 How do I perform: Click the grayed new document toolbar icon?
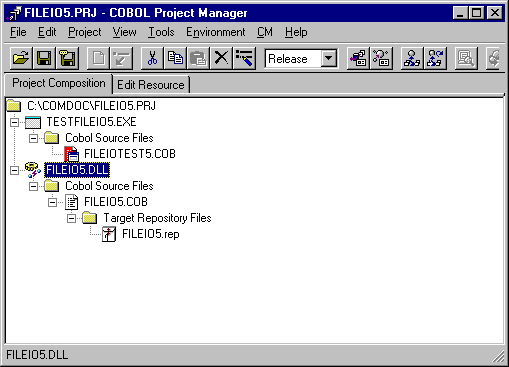tap(98, 58)
